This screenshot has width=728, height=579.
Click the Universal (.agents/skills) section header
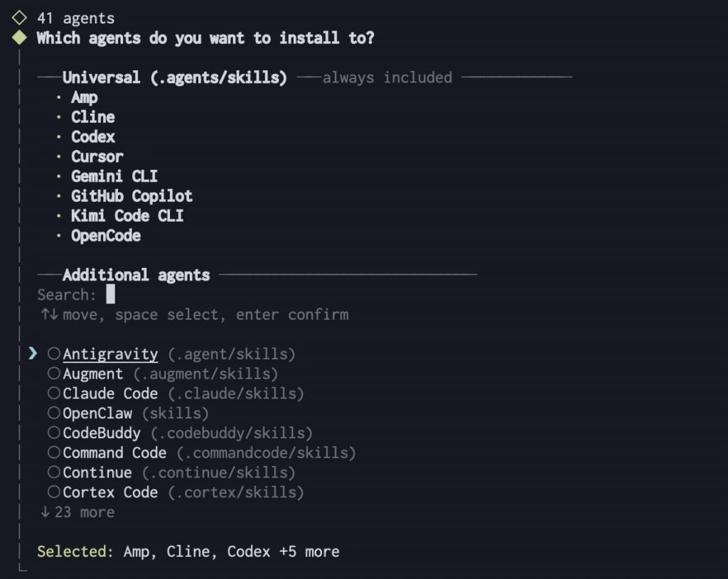pyautogui.click(x=174, y=77)
